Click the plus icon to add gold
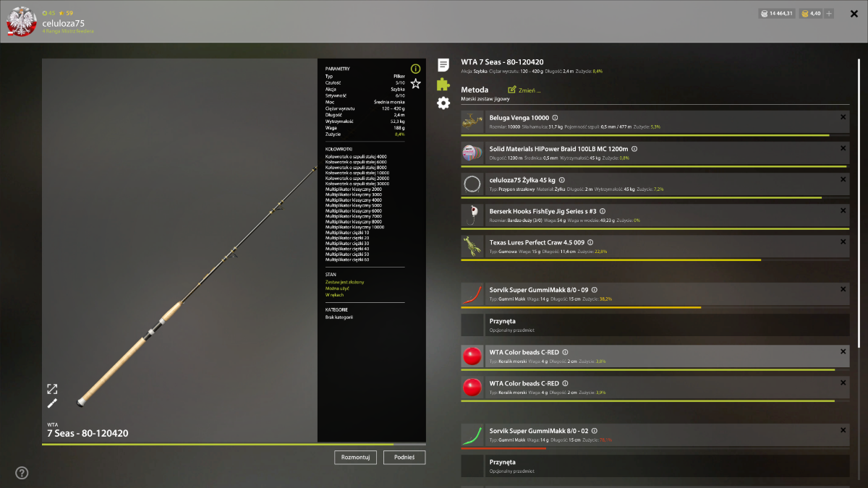The image size is (868, 488). tap(829, 13)
